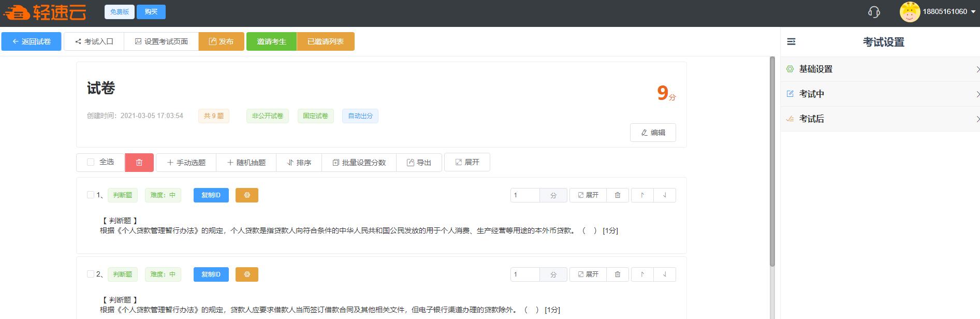Click 批量设置分数 toolbar item

coord(359,163)
